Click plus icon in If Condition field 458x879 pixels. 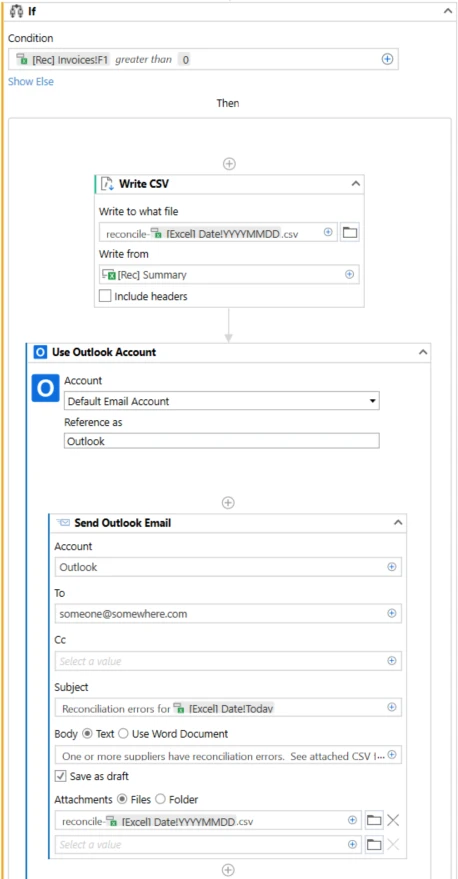pos(387,59)
